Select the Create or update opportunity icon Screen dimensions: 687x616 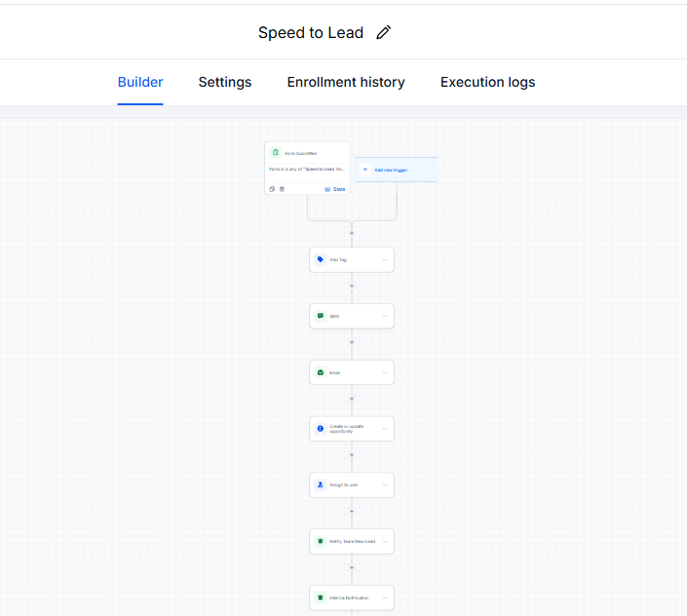point(321,429)
